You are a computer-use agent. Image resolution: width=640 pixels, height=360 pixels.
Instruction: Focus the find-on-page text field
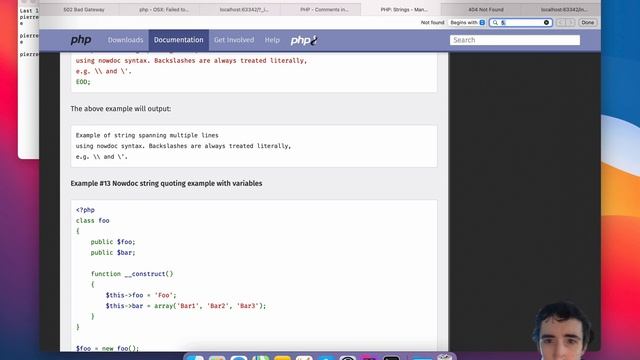point(521,22)
